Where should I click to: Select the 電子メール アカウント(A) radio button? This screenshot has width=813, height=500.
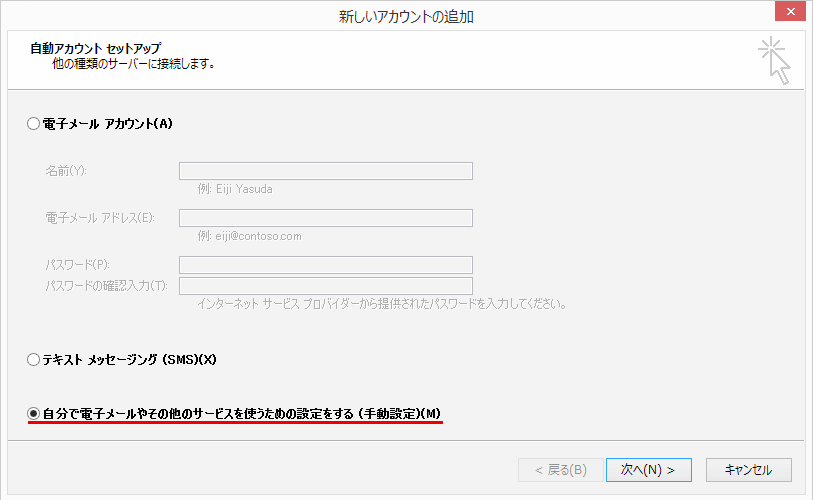(x=34, y=123)
